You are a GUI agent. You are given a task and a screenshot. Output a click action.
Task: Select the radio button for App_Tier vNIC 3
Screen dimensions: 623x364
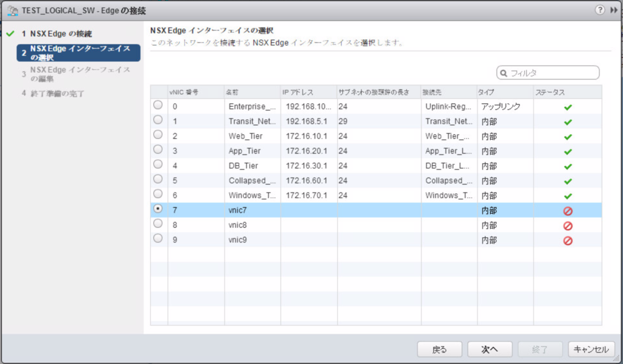pos(158,151)
